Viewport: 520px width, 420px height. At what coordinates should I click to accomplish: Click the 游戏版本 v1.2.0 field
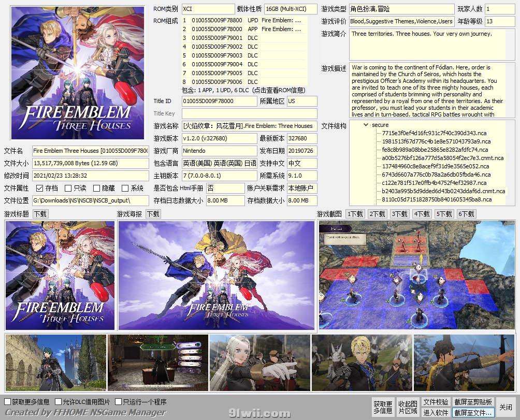[x=219, y=138]
